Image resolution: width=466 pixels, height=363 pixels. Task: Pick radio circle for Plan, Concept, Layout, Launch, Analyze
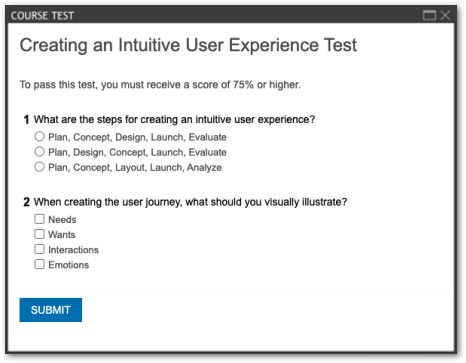point(39,167)
